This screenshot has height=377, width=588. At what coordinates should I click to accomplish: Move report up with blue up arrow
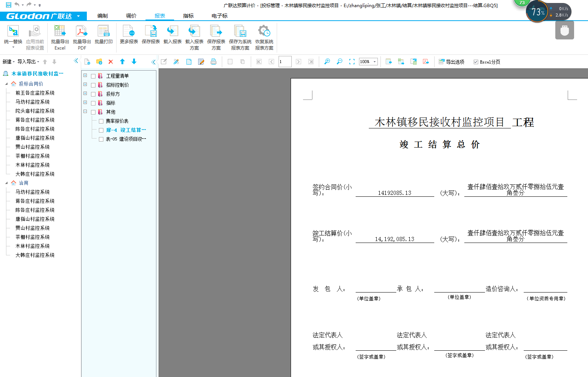click(122, 62)
